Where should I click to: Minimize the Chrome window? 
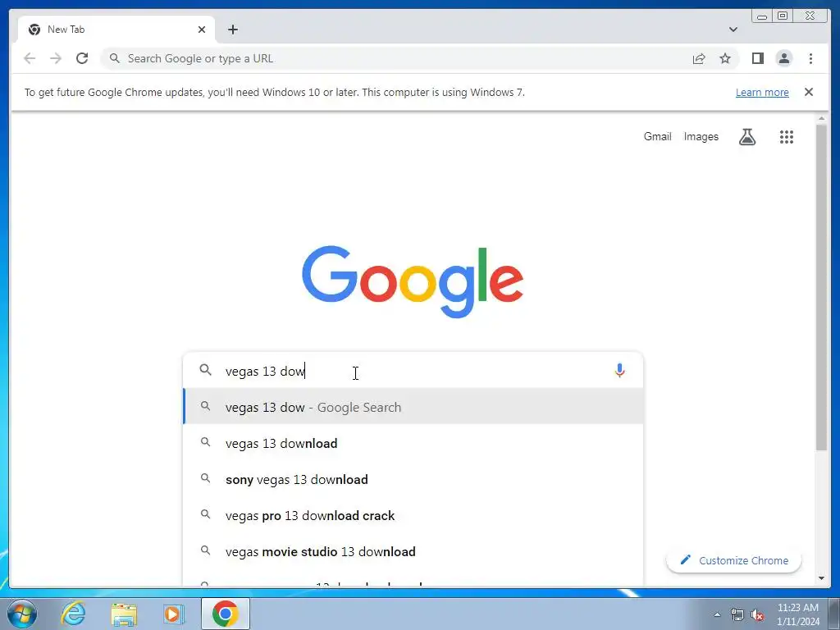click(762, 16)
